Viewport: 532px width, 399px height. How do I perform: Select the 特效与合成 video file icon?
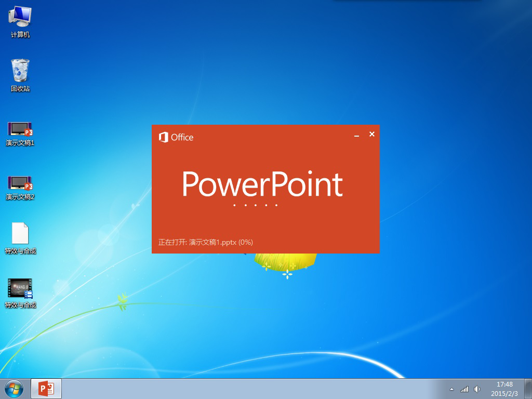[x=20, y=293]
